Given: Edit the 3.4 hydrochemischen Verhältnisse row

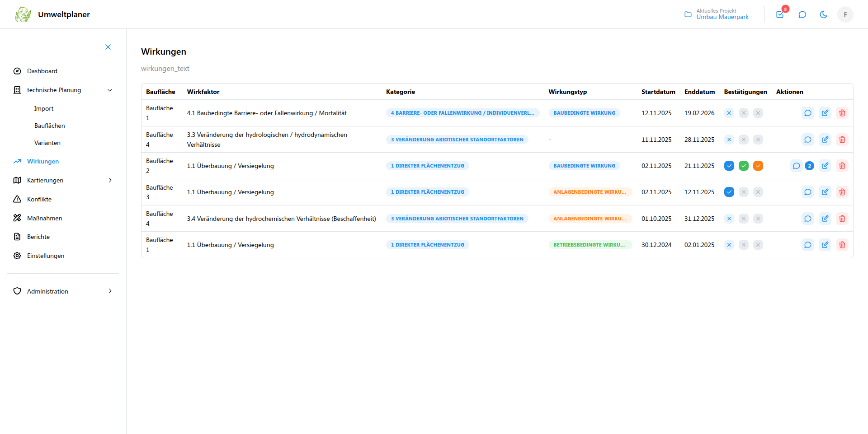Looking at the screenshot, I should [825, 219].
